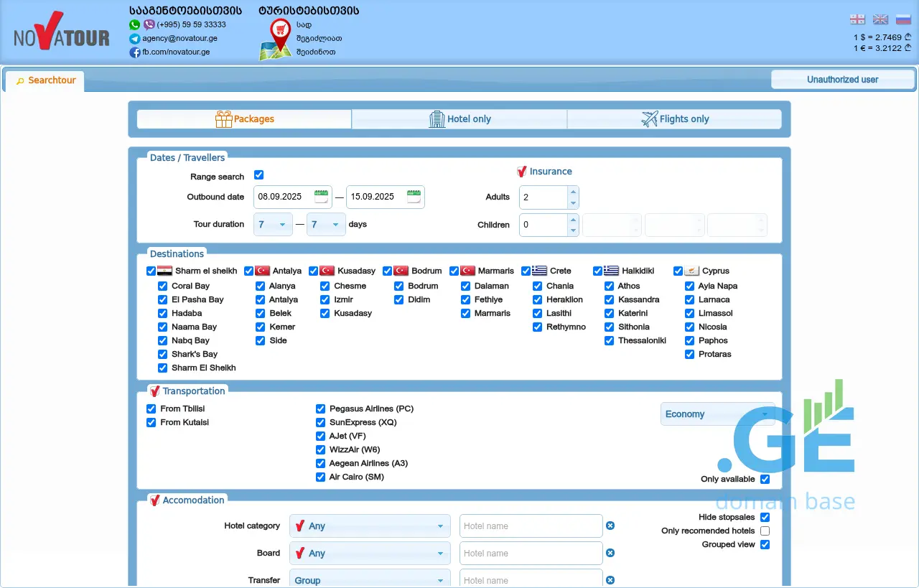Open calendar picker for end date 15.09.2025

click(414, 196)
